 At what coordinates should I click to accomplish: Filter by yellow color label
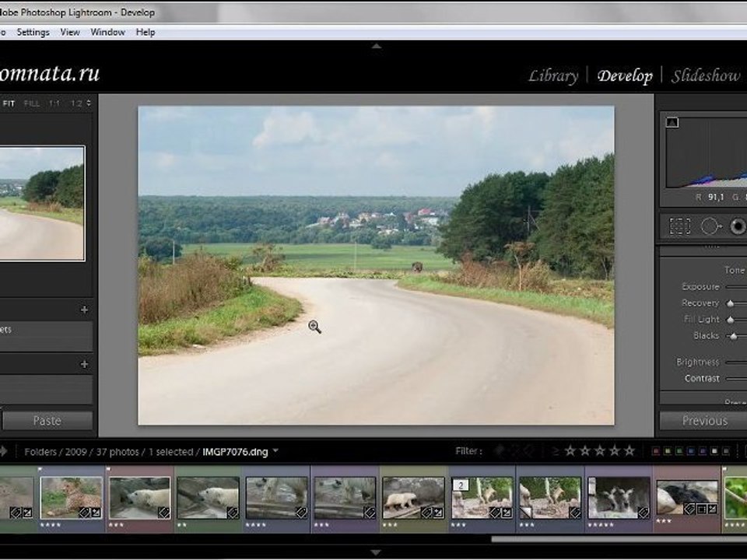pos(668,451)
